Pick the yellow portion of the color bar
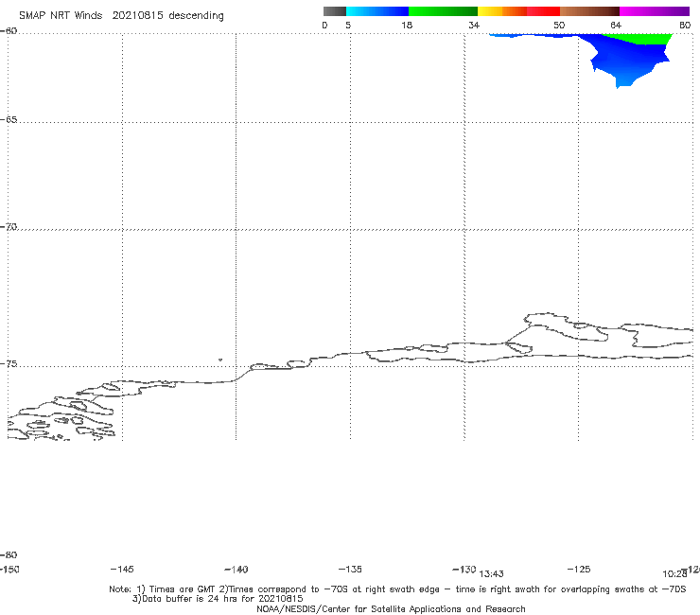700x615 pixels. click(x=490, y=11)
